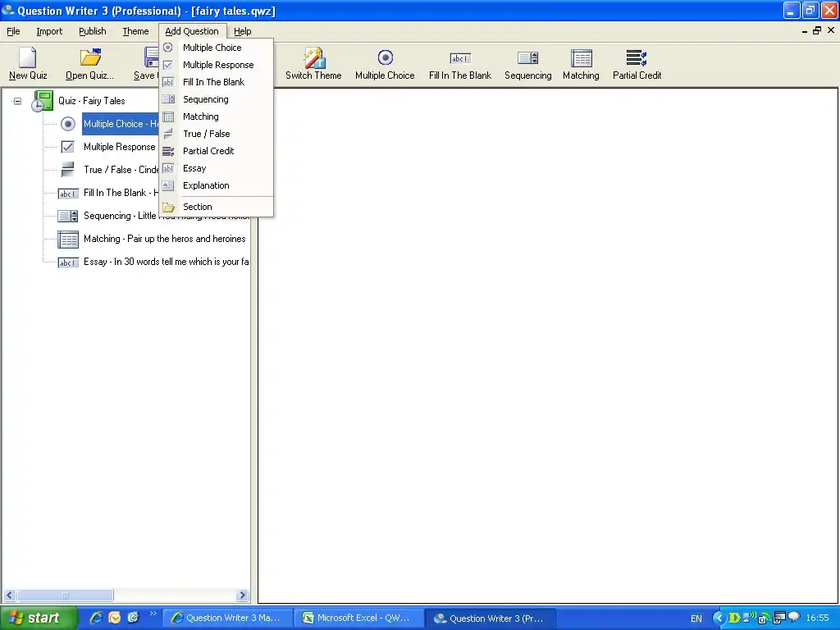Select the Essay question in quiz tree
The width and height of the screenshot is (840, 630).
[164, 262]
